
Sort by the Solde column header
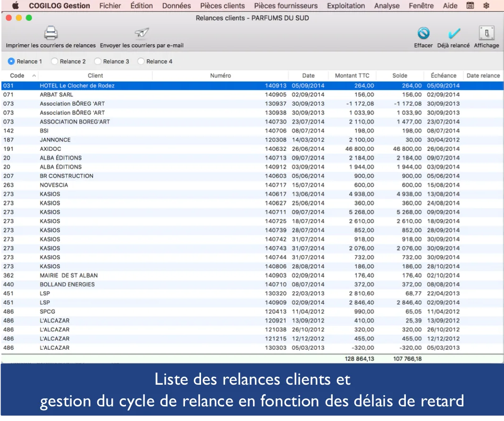400,76
